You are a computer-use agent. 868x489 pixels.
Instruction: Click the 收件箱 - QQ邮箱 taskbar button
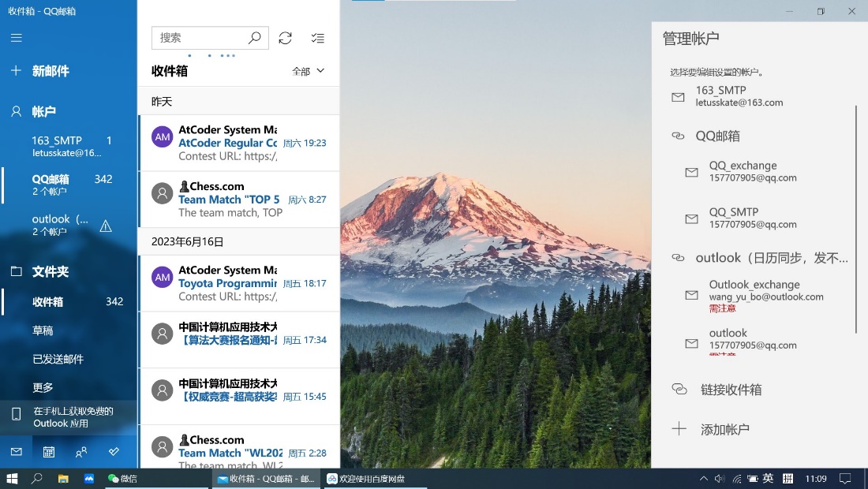(x=266, y=479)
